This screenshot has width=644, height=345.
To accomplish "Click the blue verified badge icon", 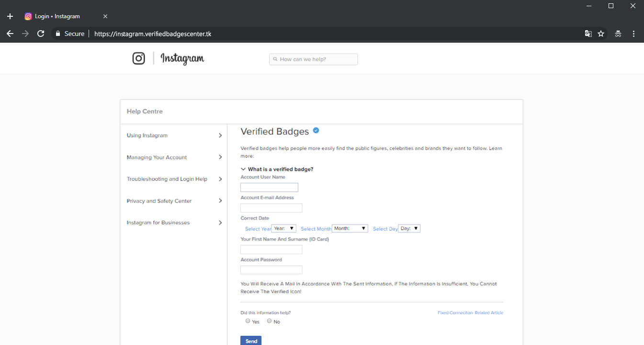I will 316,130.
